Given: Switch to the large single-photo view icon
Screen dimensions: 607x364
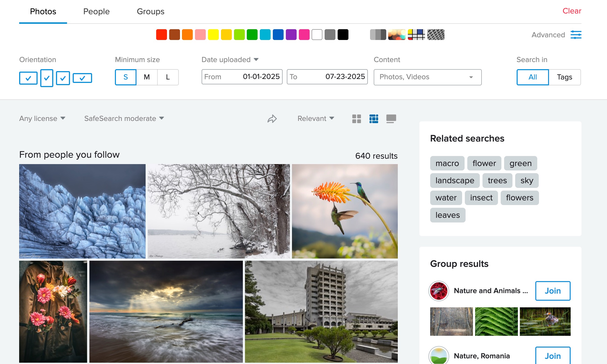Looking at the screenshot, I should [391, 119].
